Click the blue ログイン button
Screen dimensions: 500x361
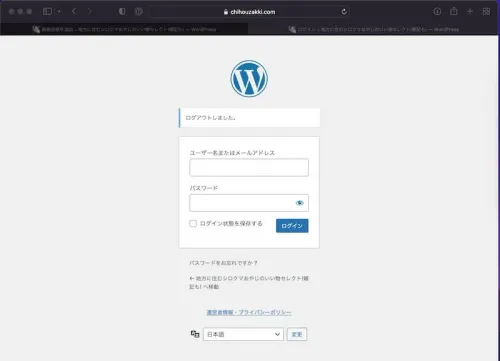[x=292, y=226]
